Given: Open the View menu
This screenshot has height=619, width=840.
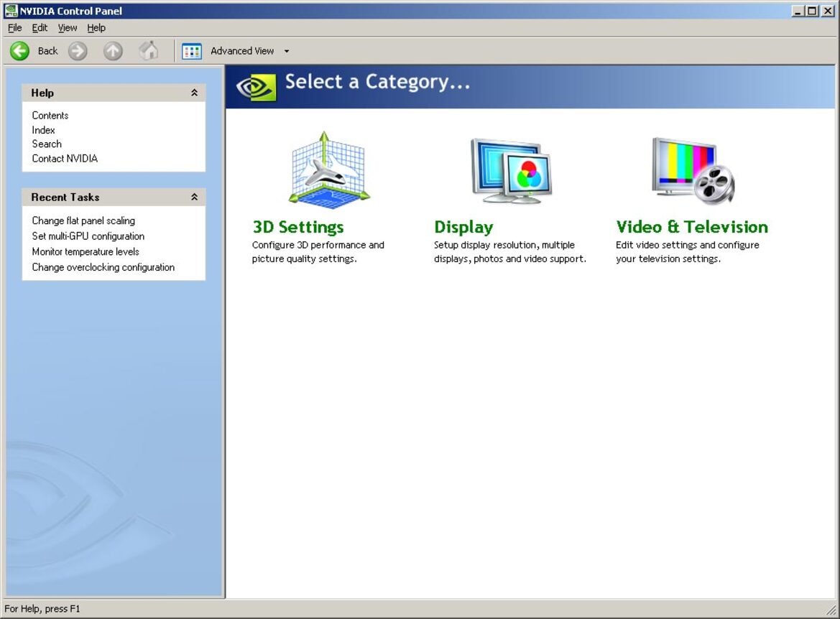Looking at the screenshot, I should tap(68, 28).
